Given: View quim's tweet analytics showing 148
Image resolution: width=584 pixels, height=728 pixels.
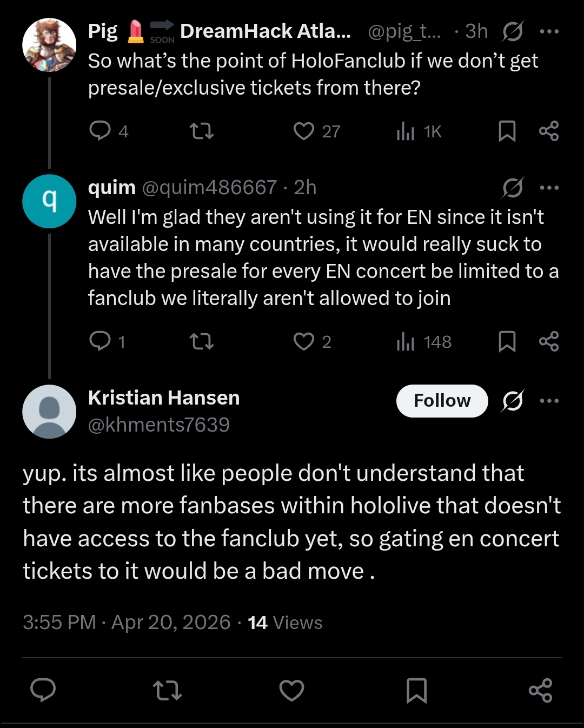Looking at the screenshot, I should 424,341.
